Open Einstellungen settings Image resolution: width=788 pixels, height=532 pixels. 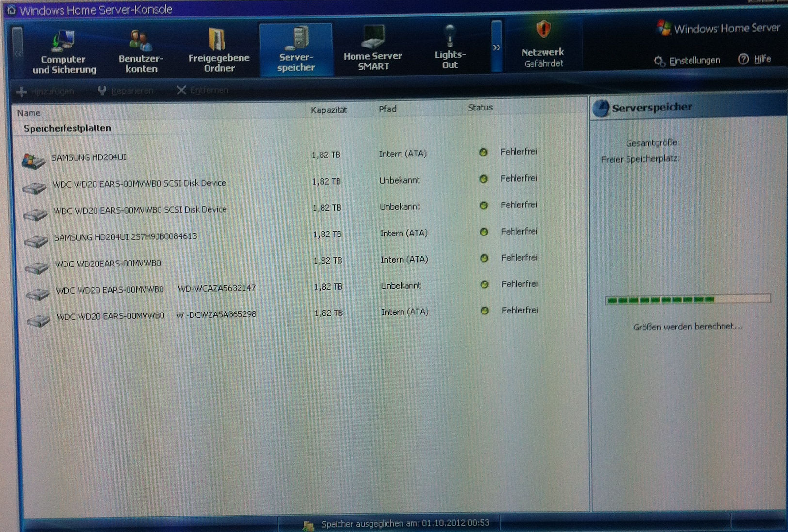coord(687,61)
